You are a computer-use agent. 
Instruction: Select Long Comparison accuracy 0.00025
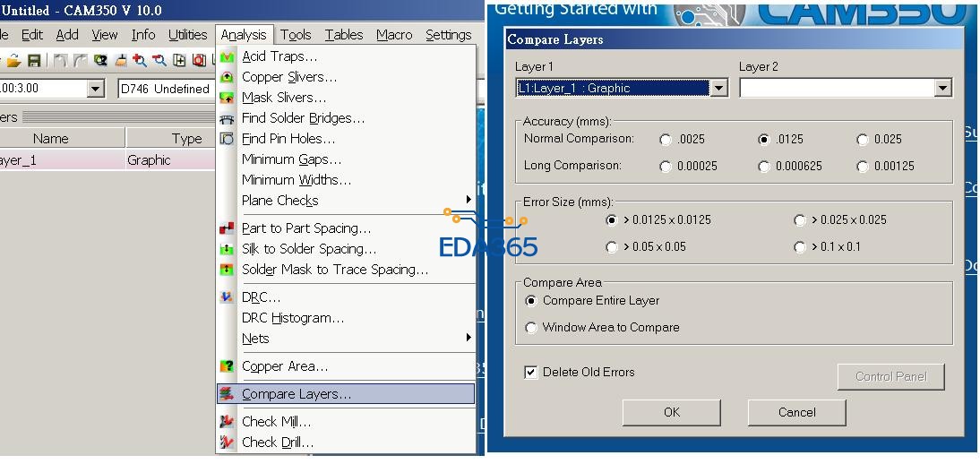click(666, 167)
